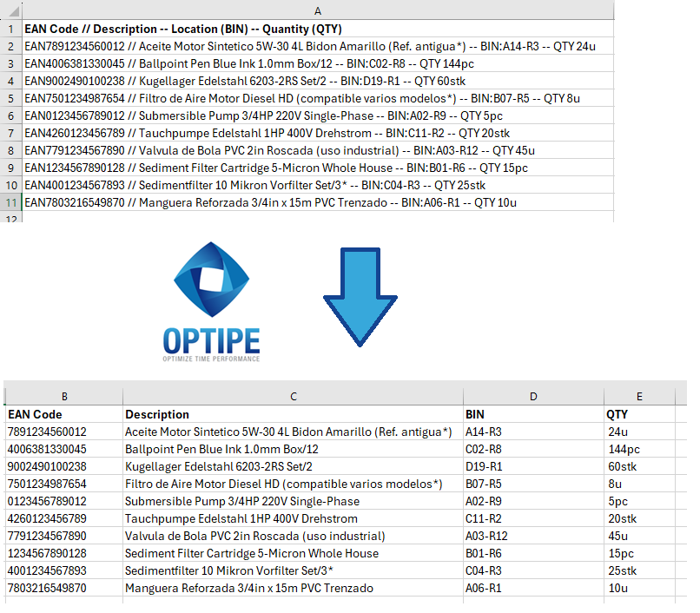The height and width of the screenshot is (613, 700).
Task: Click EAN cell 9002490100238
Action: (64, 466)
